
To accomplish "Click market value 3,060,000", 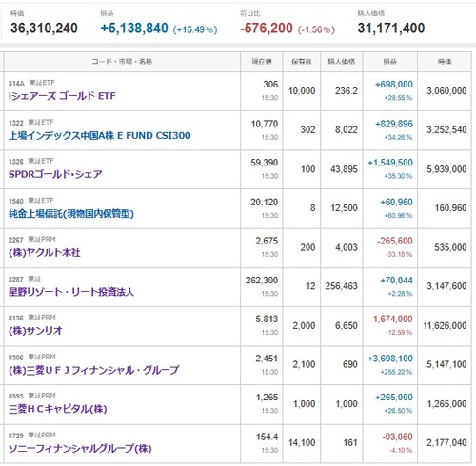I will click(x=446, y=91).
